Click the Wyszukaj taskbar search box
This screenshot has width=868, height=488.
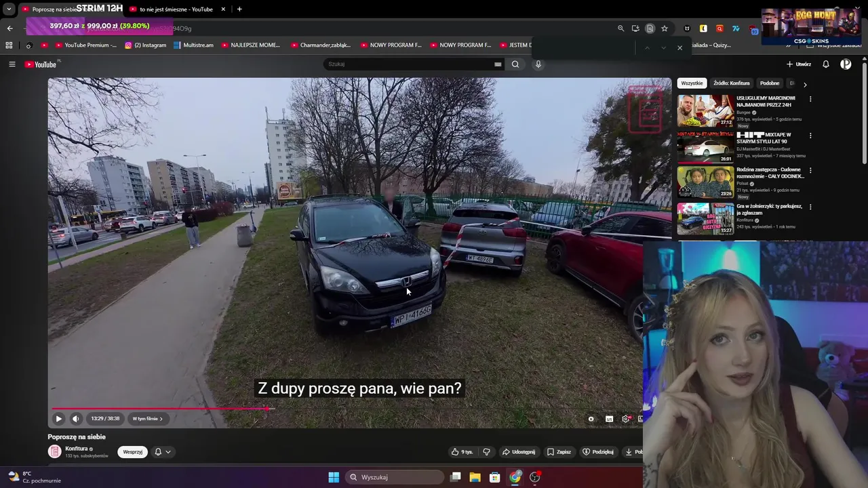(395, 477)
